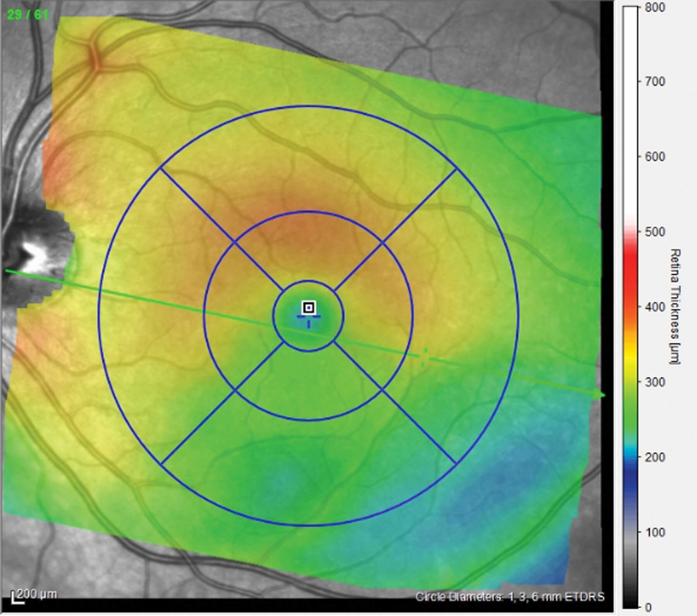
Task: Click the Retina Thickness [µm] axis label
Action: click(675, 307)
